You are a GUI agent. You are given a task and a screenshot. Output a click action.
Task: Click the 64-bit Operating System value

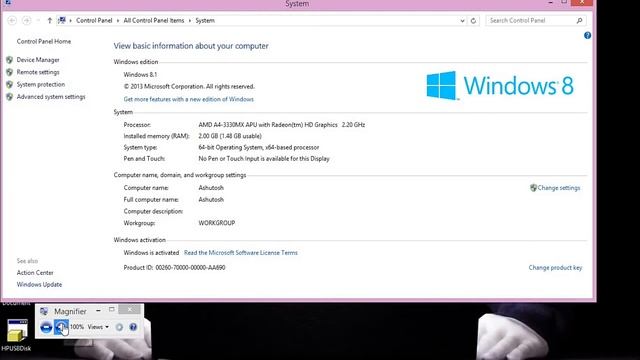[x=259, y=147]
